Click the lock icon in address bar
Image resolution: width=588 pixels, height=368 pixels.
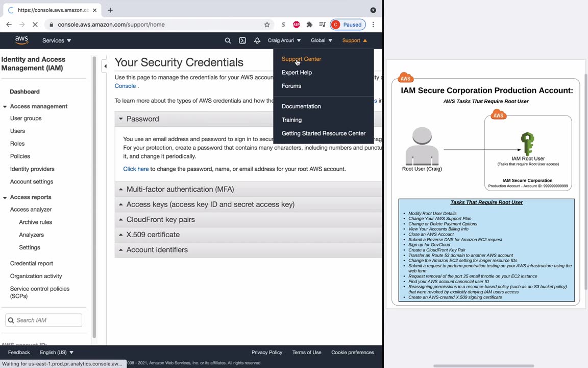(51, 25)
